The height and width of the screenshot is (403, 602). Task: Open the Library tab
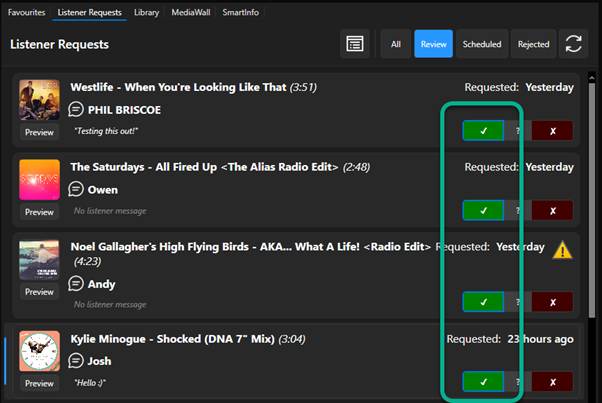coord(146,12)
